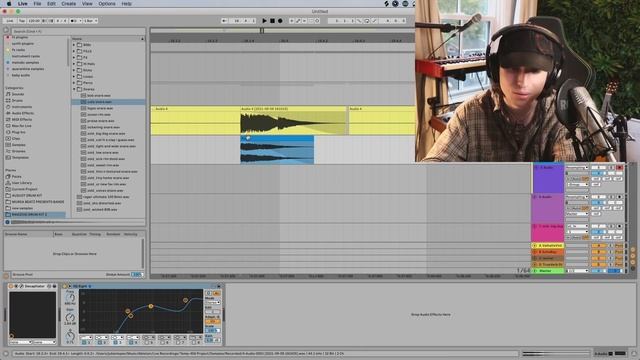
Task: Fold the 6 Audio track
Action: point(536,197)
